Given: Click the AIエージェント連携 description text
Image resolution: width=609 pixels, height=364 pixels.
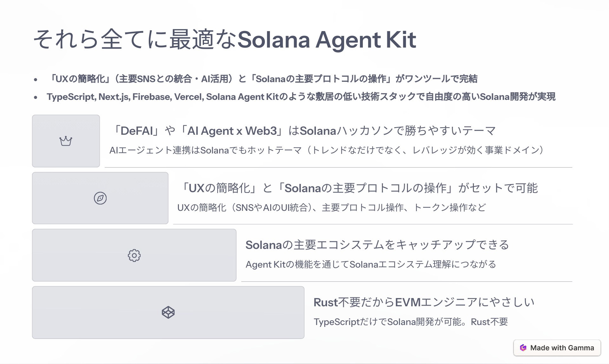Looking at the screenshot, I should click(x=326, y=150).
